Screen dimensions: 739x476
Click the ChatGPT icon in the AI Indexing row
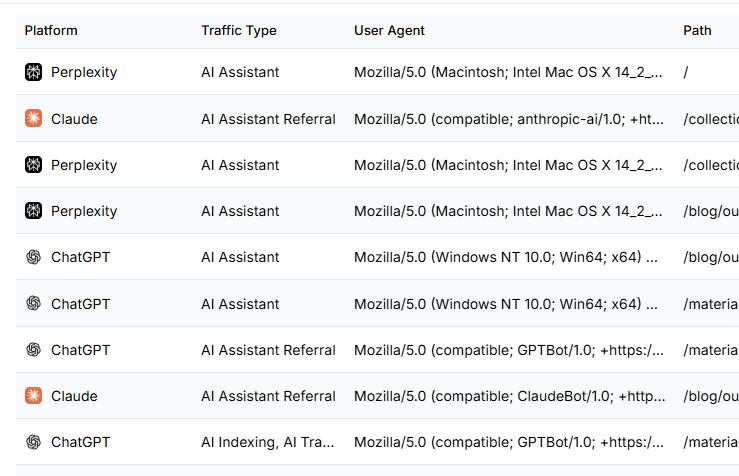(x=33, y=442)
